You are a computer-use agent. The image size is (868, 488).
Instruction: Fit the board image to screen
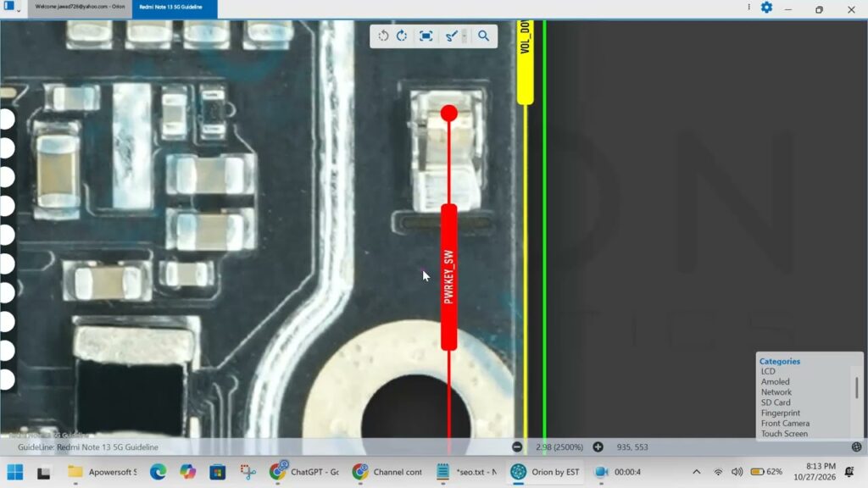pyautogui.click(x=426, y=36)
